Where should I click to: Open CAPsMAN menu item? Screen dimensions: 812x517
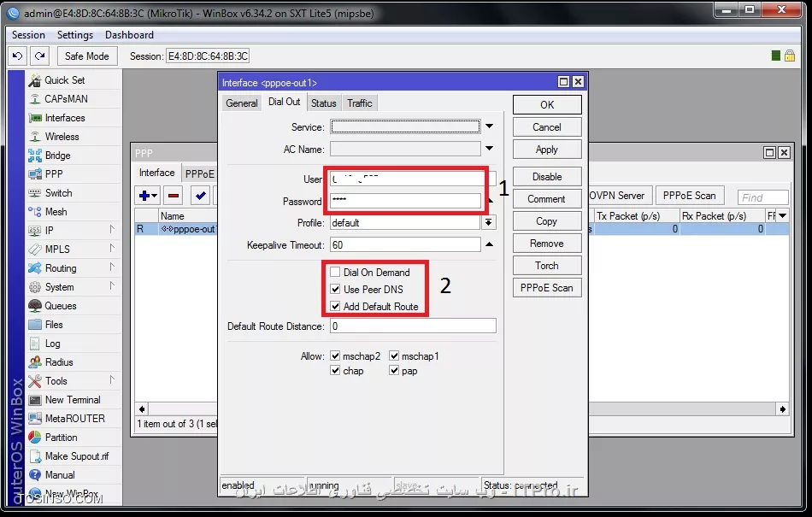pos(66,99)
